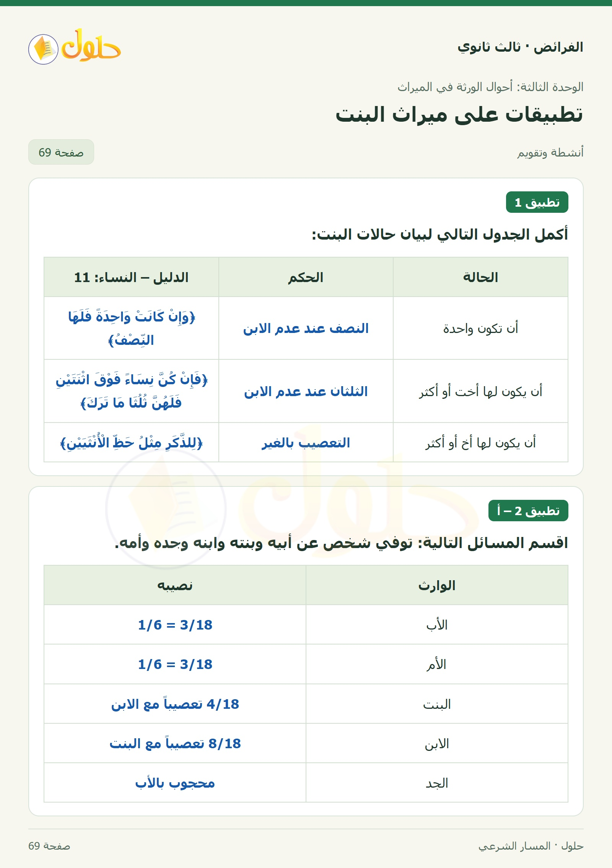Click the heir cell الأب

pos(437,625)
